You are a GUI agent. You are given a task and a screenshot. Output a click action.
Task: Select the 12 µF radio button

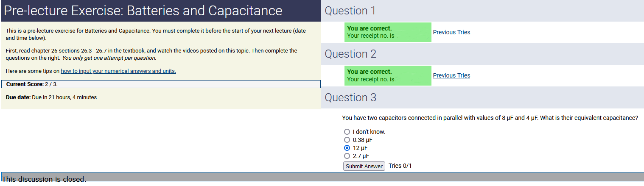coord(347,148)
